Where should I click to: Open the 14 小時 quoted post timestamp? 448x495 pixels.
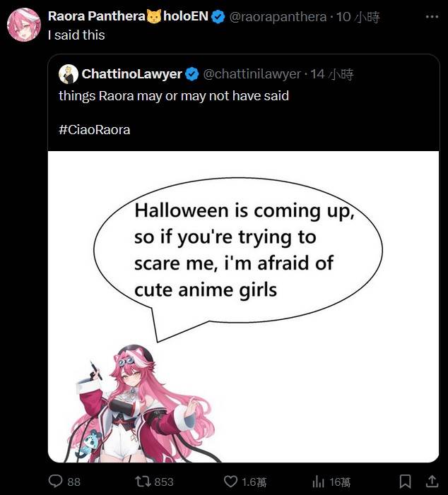coord(331,75)
